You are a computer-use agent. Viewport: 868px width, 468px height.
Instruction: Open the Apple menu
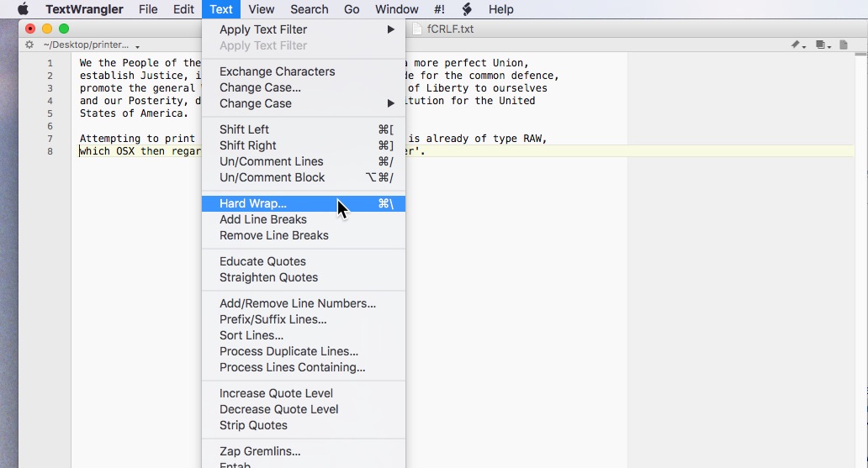[x=23, y=9]
